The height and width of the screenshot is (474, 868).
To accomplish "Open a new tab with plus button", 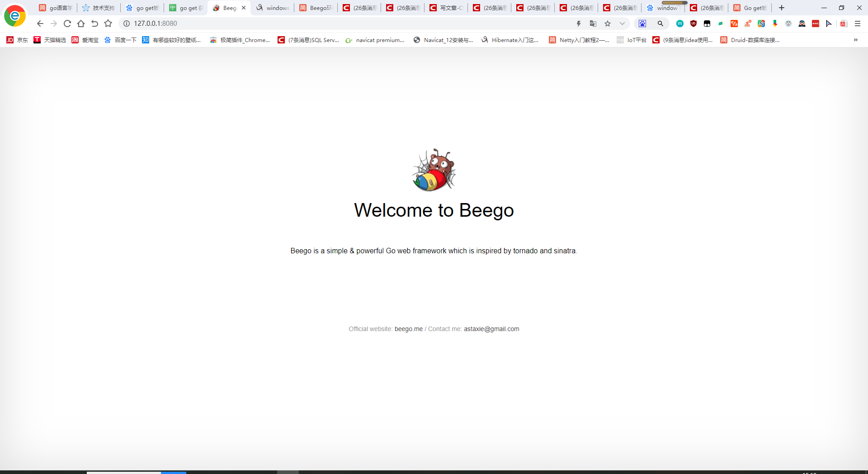I will (x=782, y=8).
